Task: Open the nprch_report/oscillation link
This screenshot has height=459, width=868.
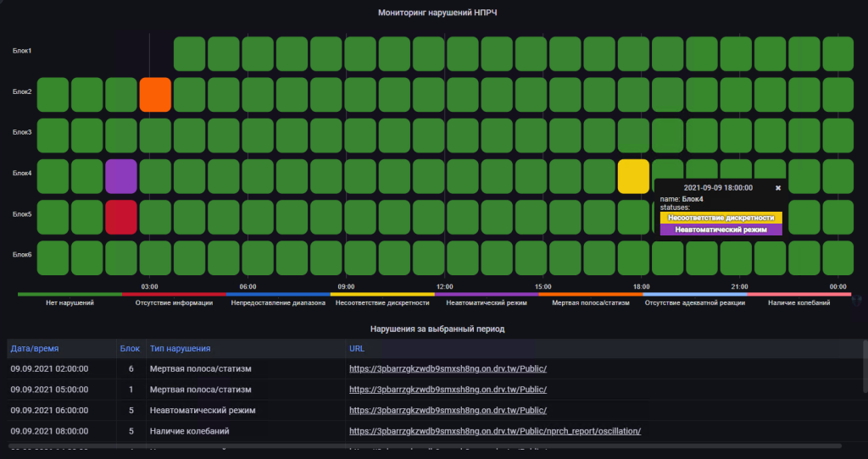Action: [x=494, y=431]
